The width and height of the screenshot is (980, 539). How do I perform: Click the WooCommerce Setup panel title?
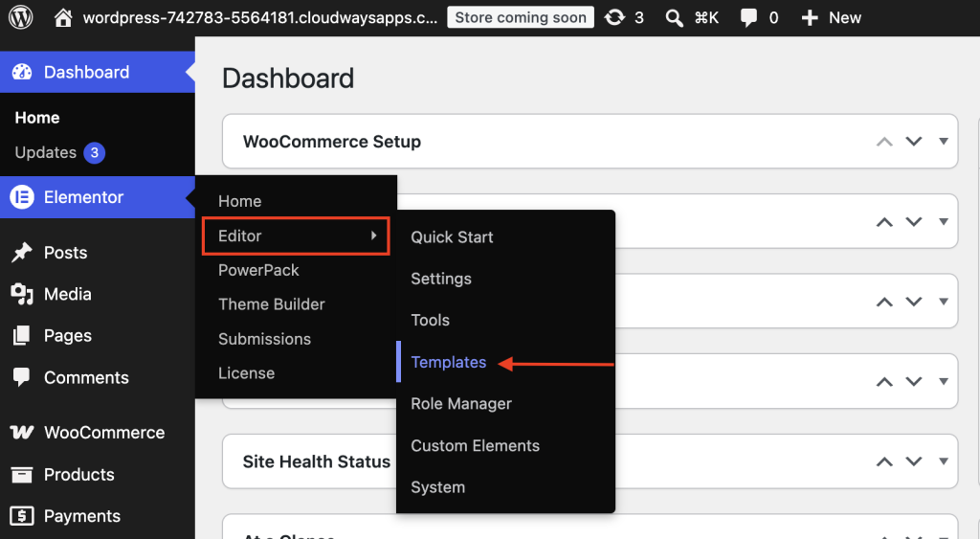pos(332,142)
